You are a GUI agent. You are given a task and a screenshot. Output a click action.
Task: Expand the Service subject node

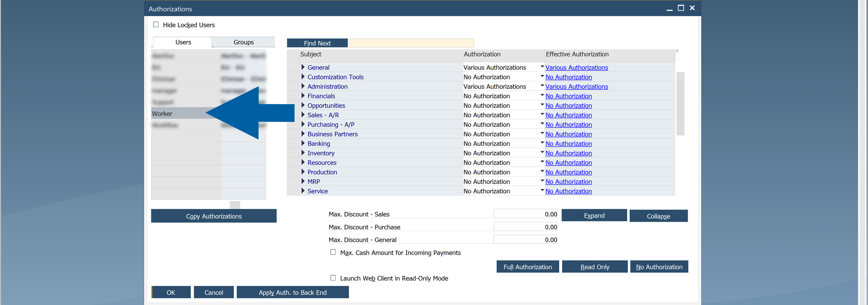click(x=303, y=191)
